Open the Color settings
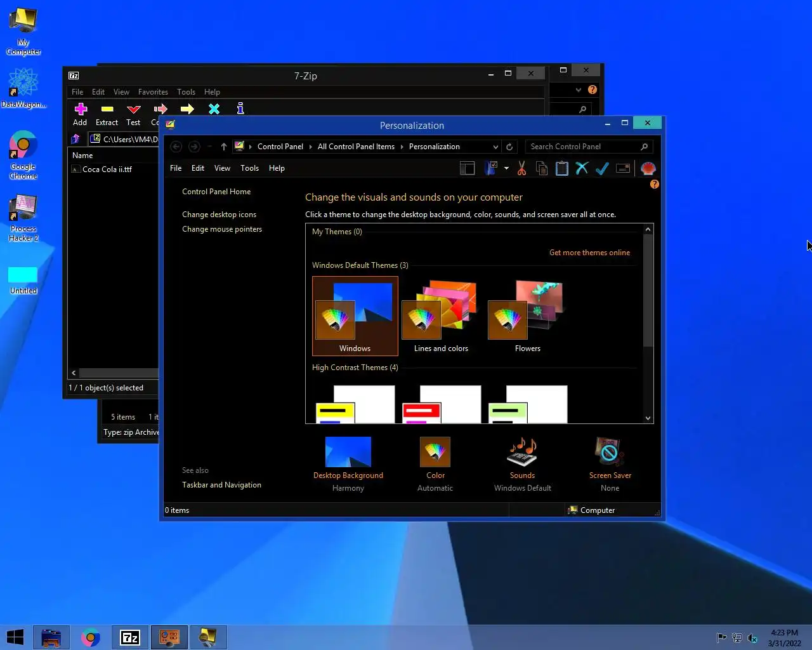 click(x=435, y=464)
